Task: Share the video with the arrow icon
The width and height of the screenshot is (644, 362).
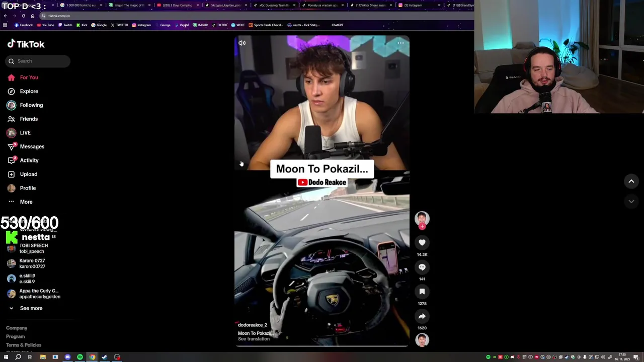Action: click(422, 316)
